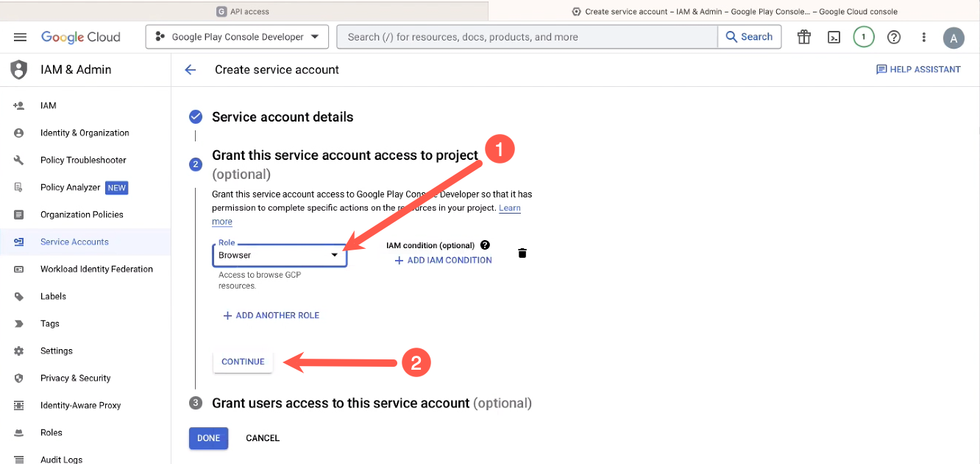Image resolution: width=980 pixels, height=464 pixels.
Task: Click the Add Another Role button
Action: pos(271,315)
